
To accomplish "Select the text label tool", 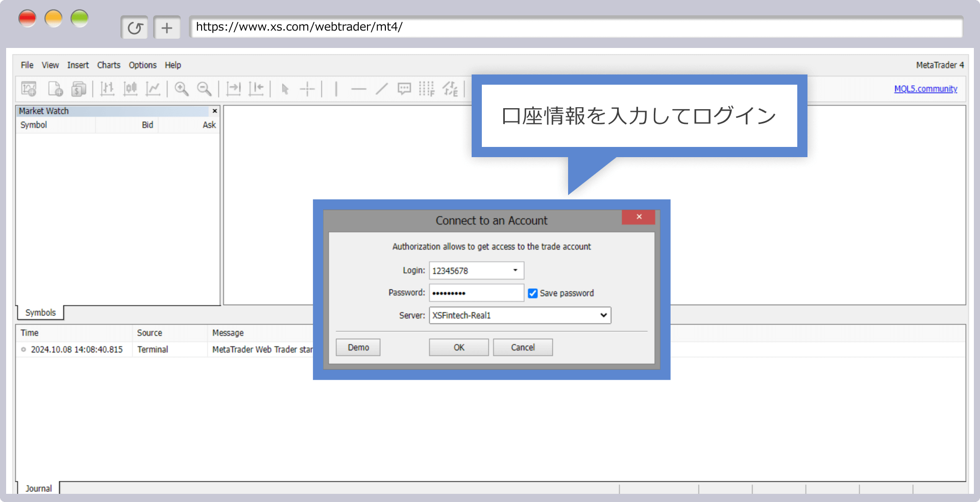I will click(x=404, y=89).
